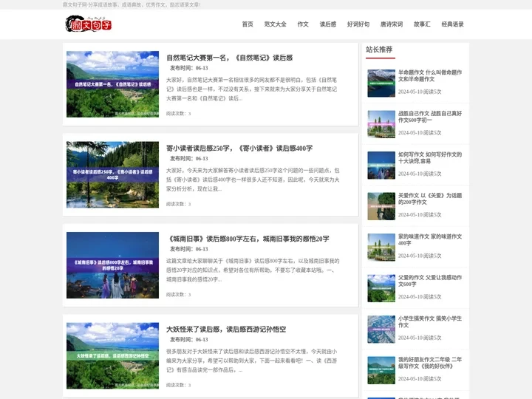Open sidebar link 小学生搞笑作文
The height and width of the screenshot is (399, 532).
coord(430,322)
